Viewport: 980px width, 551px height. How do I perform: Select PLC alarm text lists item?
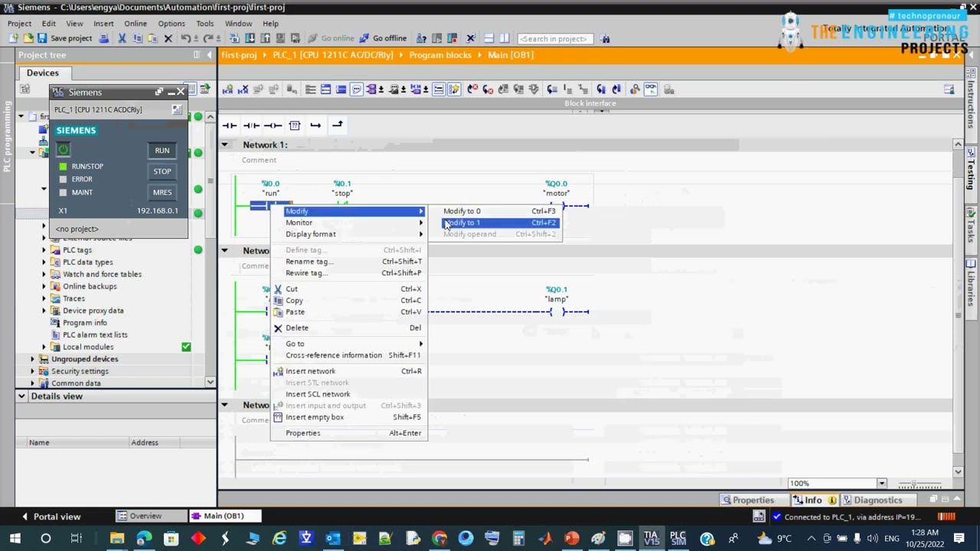point(95,335)
